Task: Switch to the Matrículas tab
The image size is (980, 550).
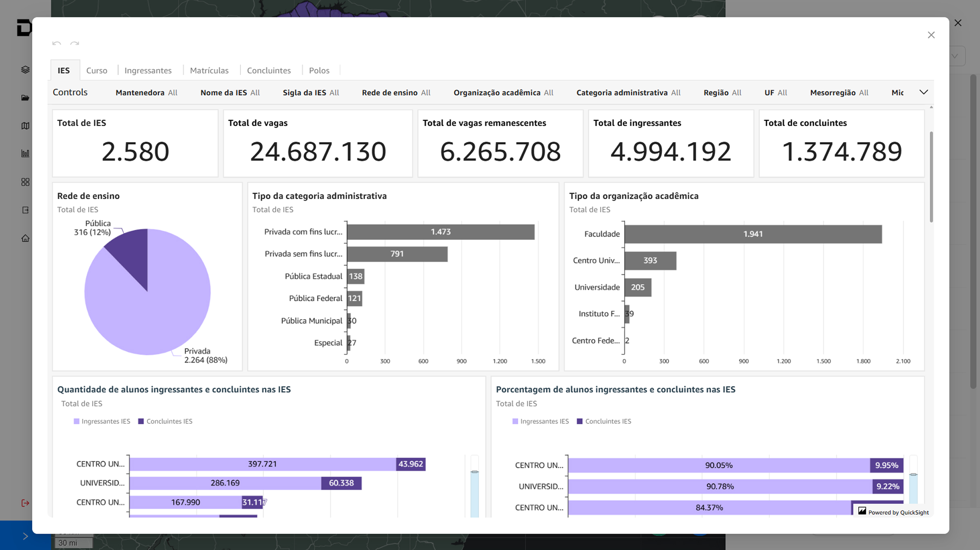Action: (209, 71)
